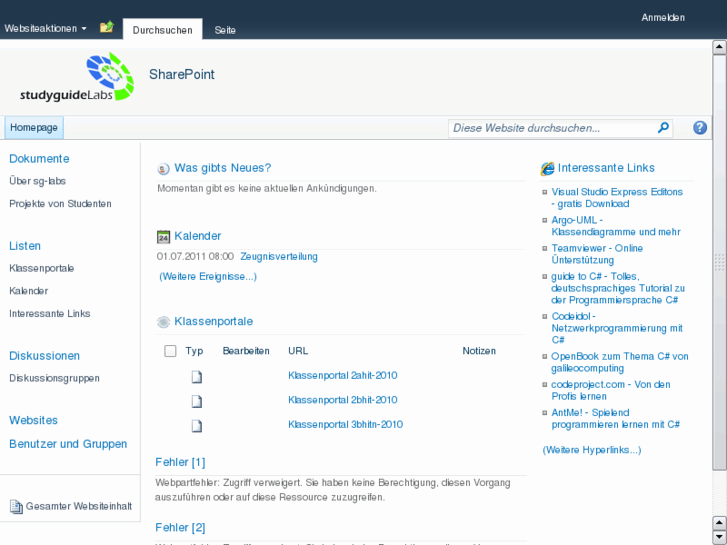Click the Kalender calendar icon

pos(163,237)
